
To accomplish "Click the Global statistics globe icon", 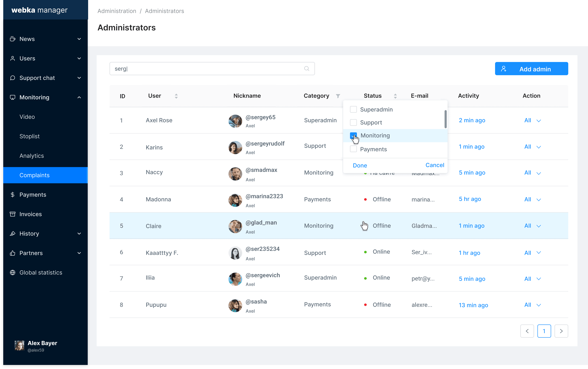I will pyautogui.click(x=12, y=272).
